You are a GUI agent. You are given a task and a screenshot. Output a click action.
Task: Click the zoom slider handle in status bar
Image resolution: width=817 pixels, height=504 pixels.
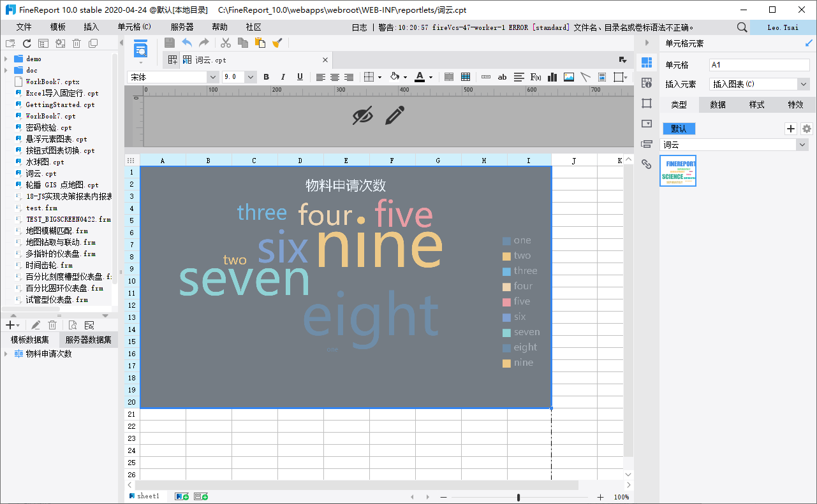coord(519,497)
